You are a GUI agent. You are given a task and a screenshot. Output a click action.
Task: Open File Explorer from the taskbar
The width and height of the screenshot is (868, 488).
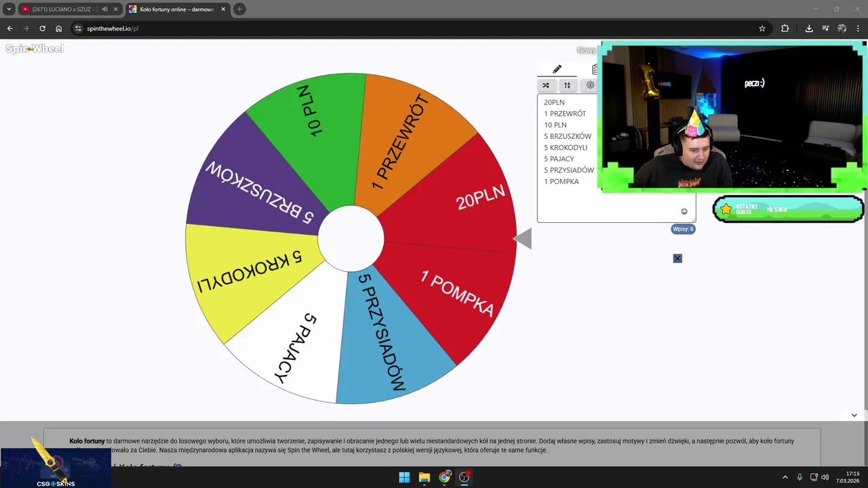[425, 477]
